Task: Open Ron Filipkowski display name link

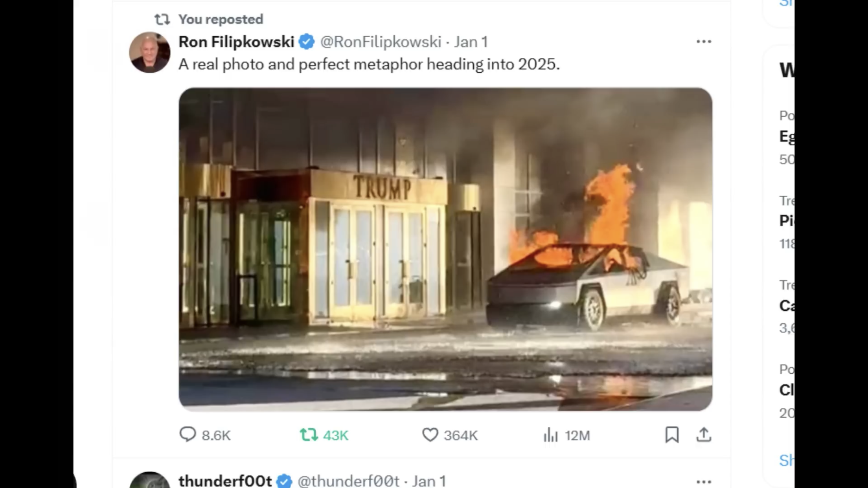Action: (236, 42)
